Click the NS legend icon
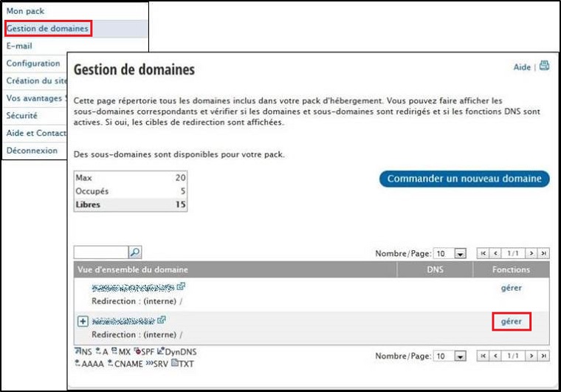The width and height of the screenshot is (561, 392). [x=78, y=351]
